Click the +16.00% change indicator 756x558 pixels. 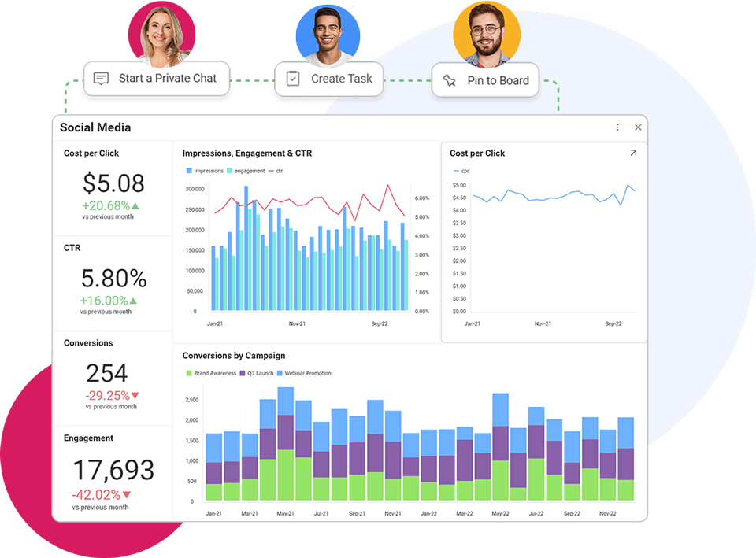tap(104, 301)
